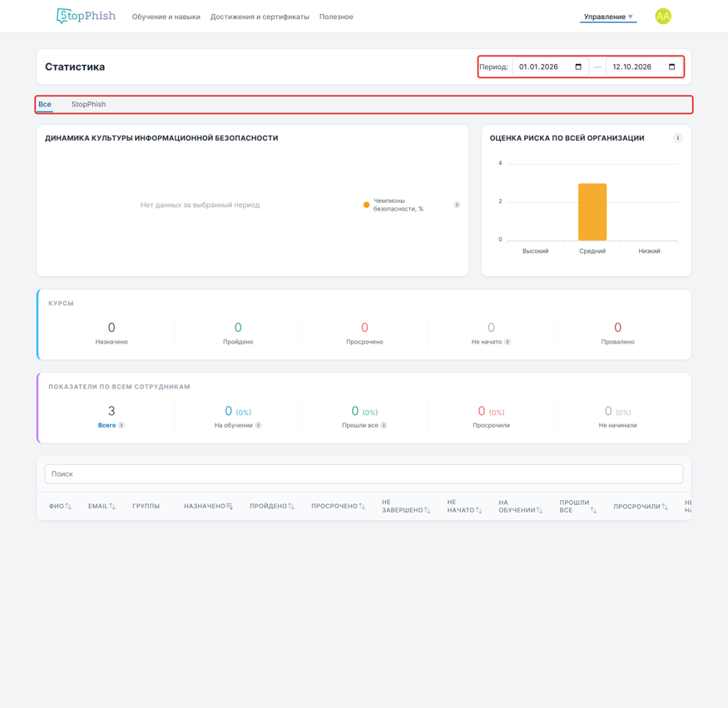Image resolution: width=728 pixels, height=708 pixels.
Task: Focus the Поиск search field
Action: (x=364, y=474)
